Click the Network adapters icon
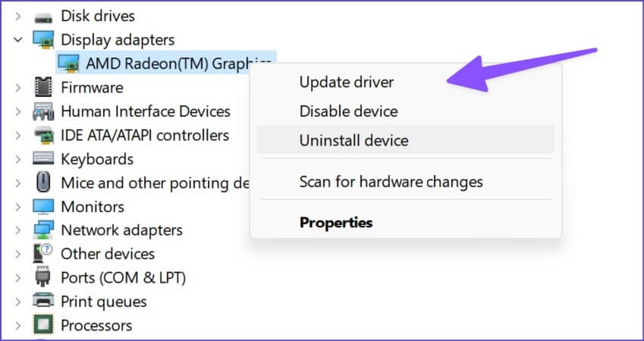Screen dimensions: 644x341 [x=44, y=230]
